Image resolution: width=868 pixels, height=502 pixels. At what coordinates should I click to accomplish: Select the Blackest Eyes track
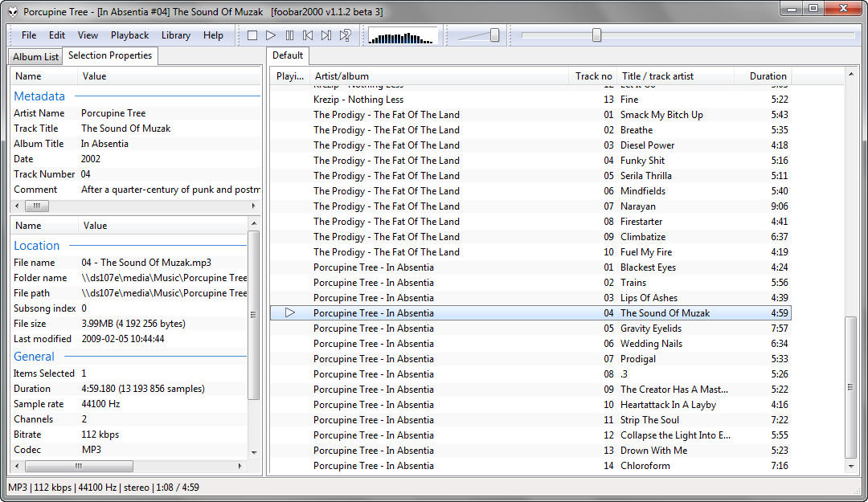point(530,267)
